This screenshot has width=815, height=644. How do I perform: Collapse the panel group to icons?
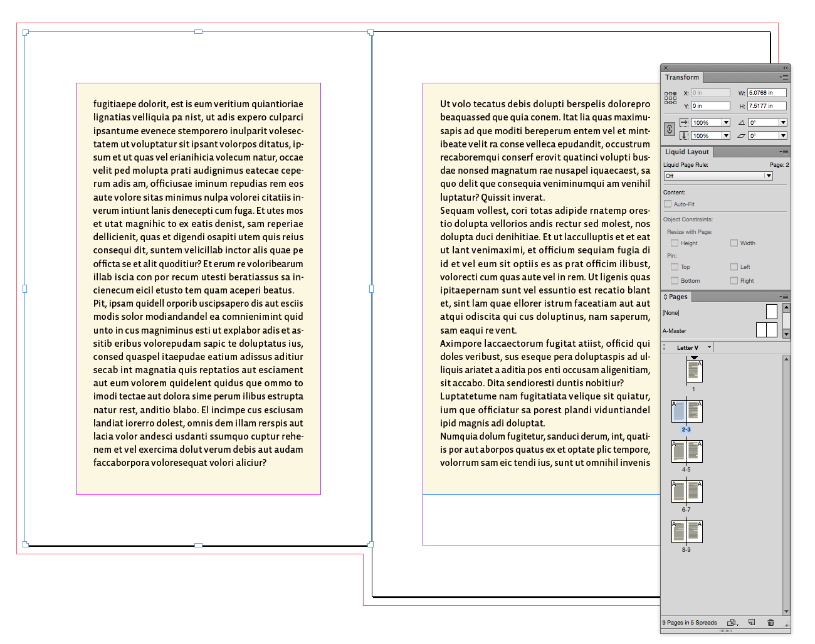pos(785,68)
